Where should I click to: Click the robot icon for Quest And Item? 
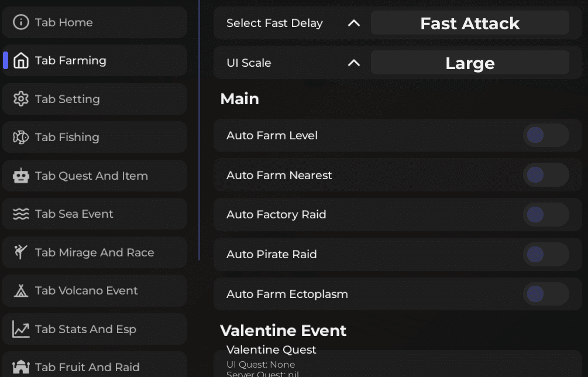[21, 176]
